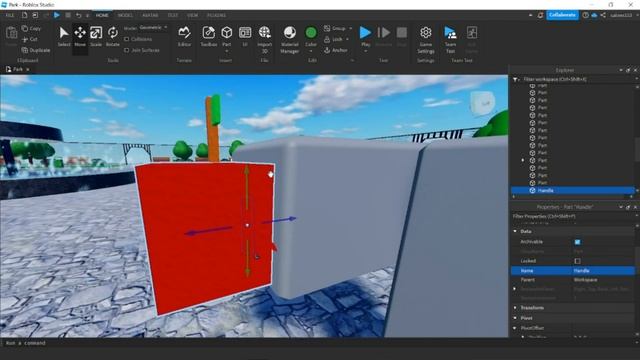Open the Color dropdown arrow
640x360 pixels.
[x=311, y=51]
